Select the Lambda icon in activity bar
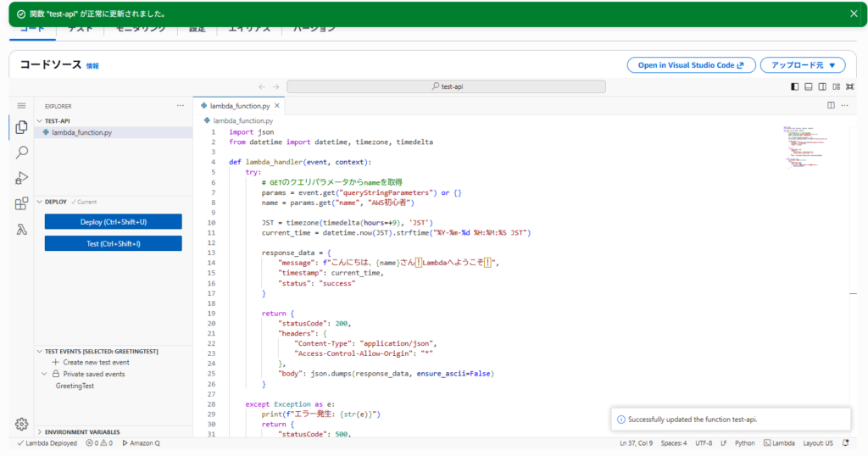 point(21,229)
